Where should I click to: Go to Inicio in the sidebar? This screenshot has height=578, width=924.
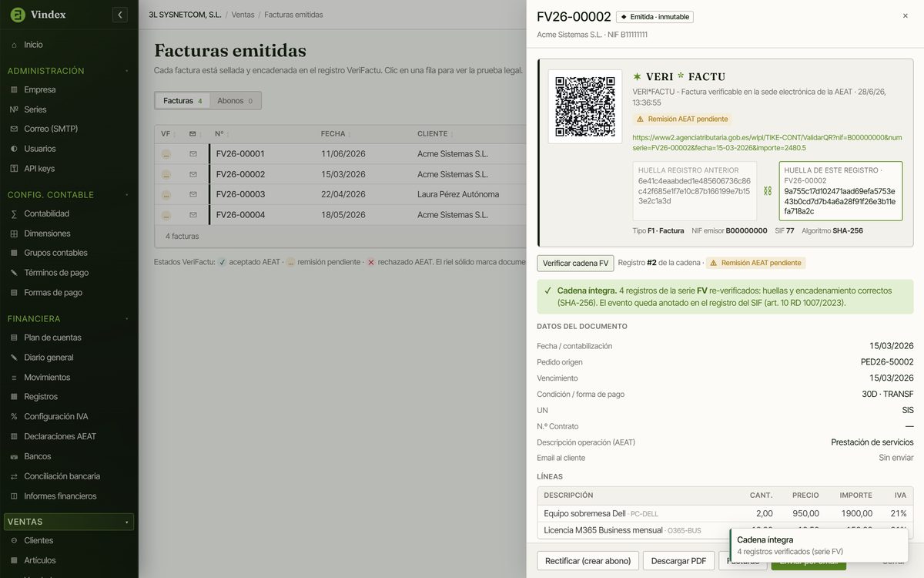point(33,45)
